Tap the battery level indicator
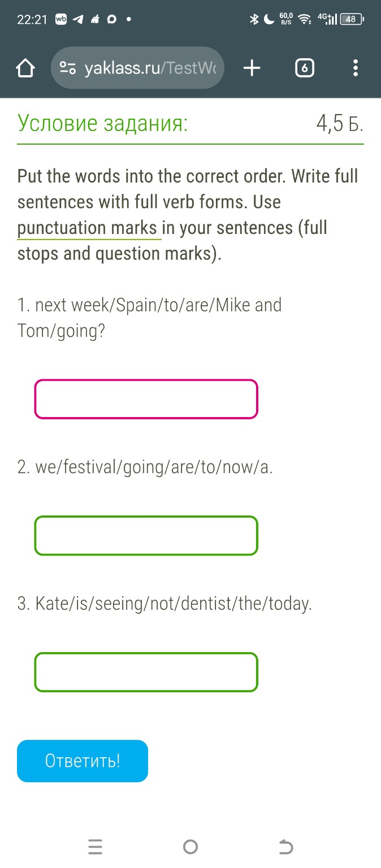 pyautogui.click(x=351, y=20)
